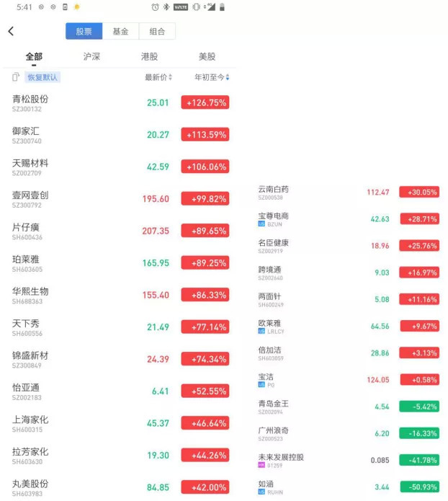Select the 全部 market filter
The image size is (448, 501).
coord(34,57)
